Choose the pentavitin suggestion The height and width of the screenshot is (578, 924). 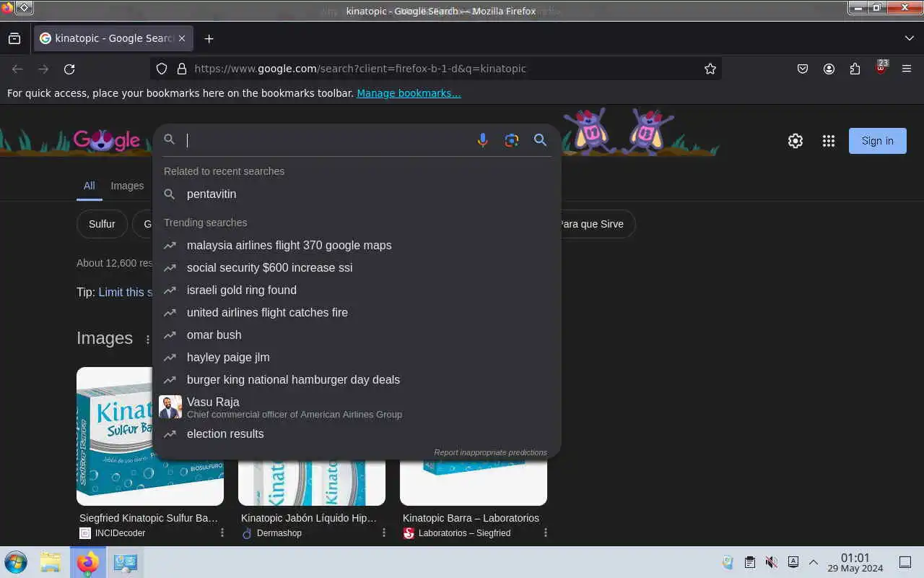[x=357, y=194]
